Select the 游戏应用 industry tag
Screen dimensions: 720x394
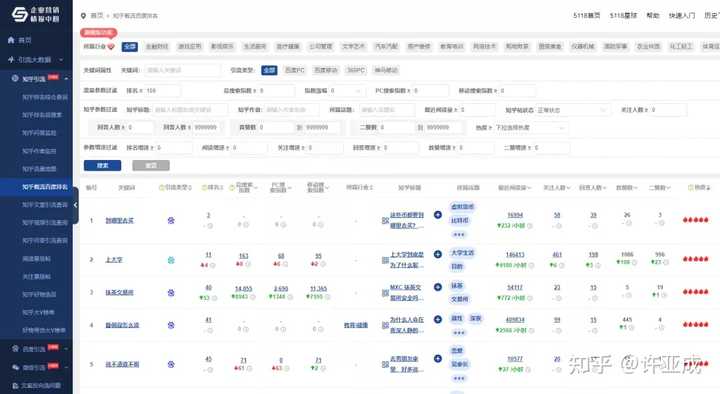click(190, 46)
